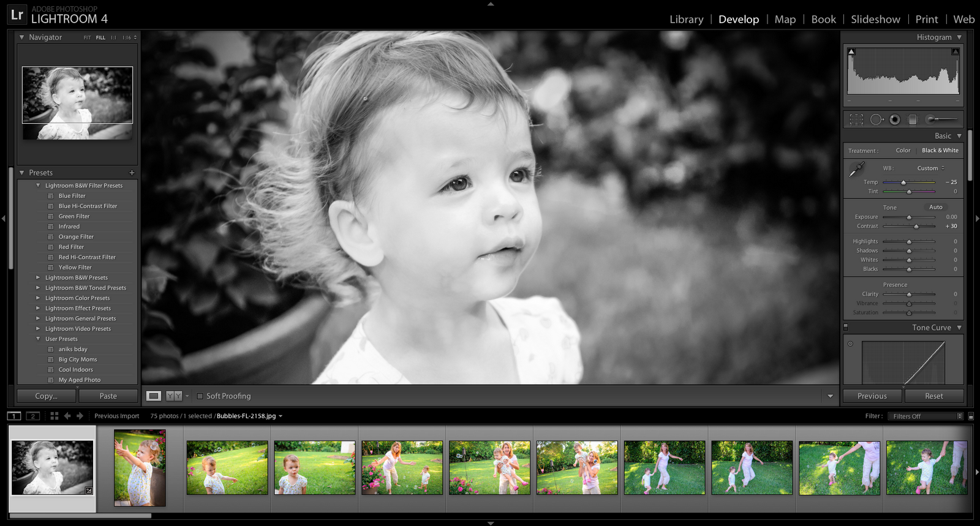
Task: Activate Tone Curve targeted adjustment tool
Action: (850, 344)
